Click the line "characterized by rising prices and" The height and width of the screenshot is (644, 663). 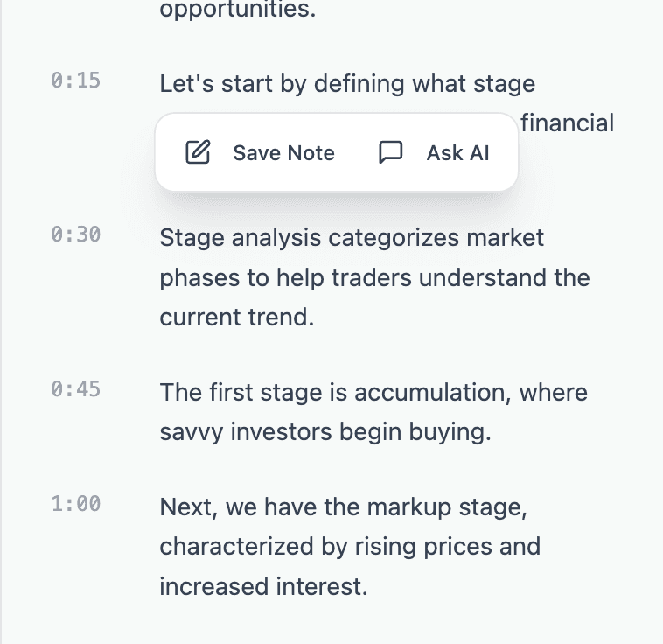(350, 547)
